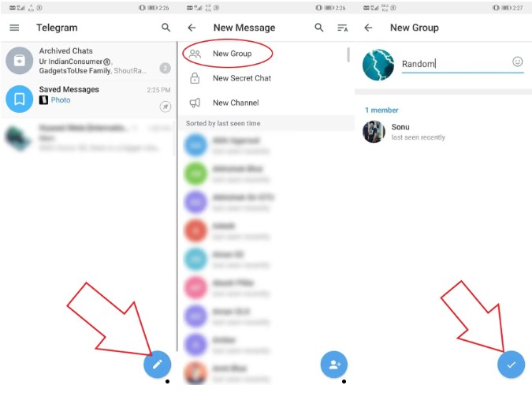Select New Group option
This screenshot has width=532, height=404.
coord(232,54)
